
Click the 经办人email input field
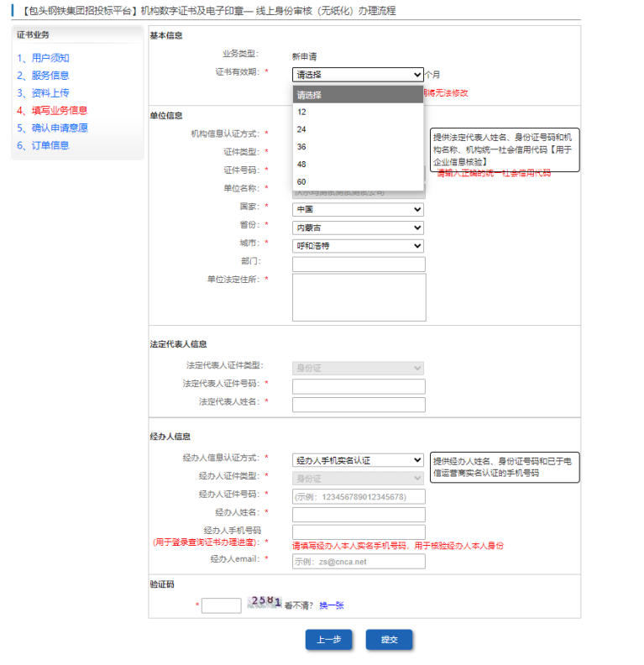coord(359,562)
